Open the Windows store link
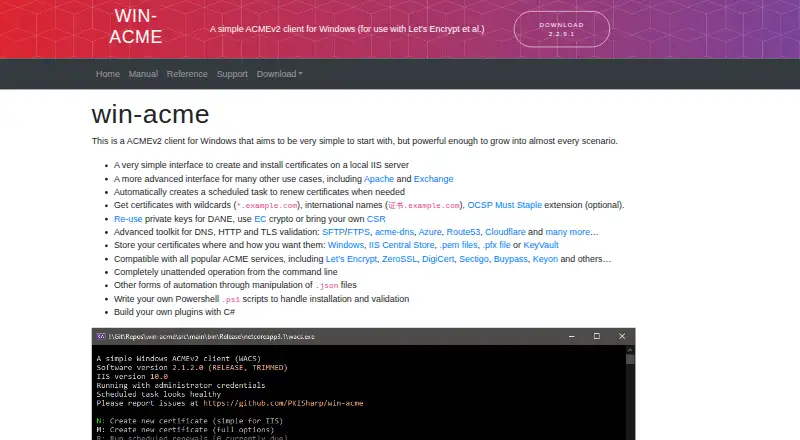 [346, 245]
